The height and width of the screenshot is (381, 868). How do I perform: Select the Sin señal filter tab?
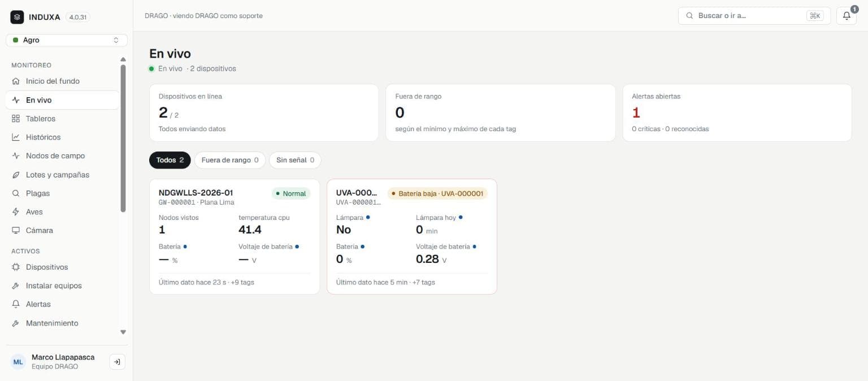[295, 160]
